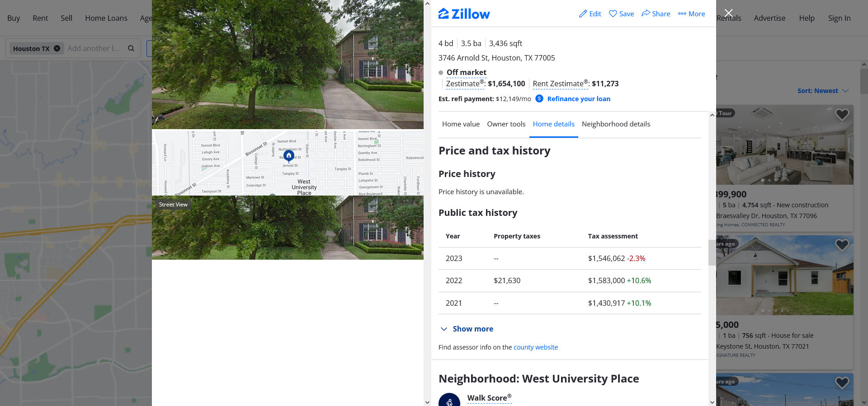Viewport: 868px width, 406px height.
Task: Open Neighborhood details tab
Action: coord(616,124)
